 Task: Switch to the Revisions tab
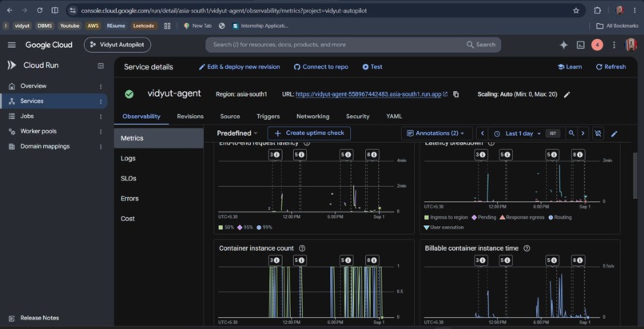(x=190, y=116)
